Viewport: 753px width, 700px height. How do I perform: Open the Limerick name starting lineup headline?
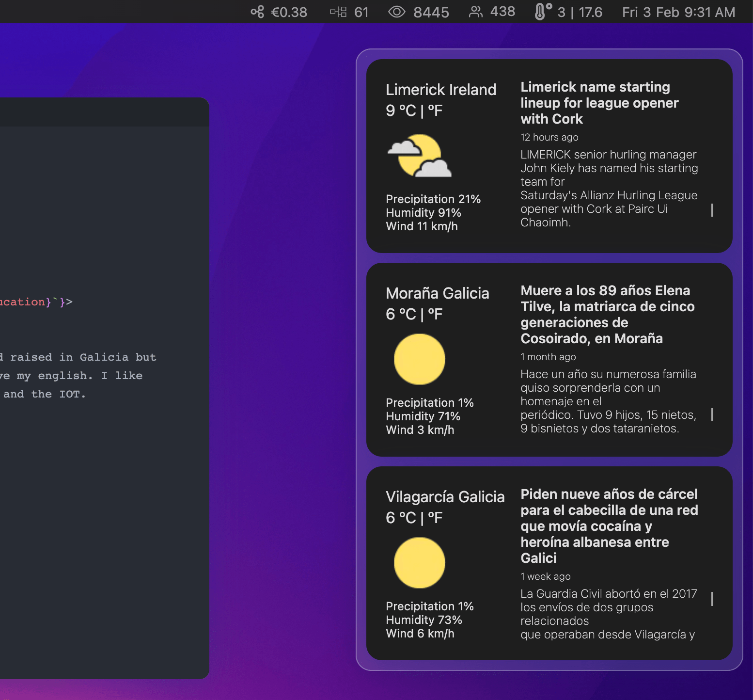[x=599, y=103]
